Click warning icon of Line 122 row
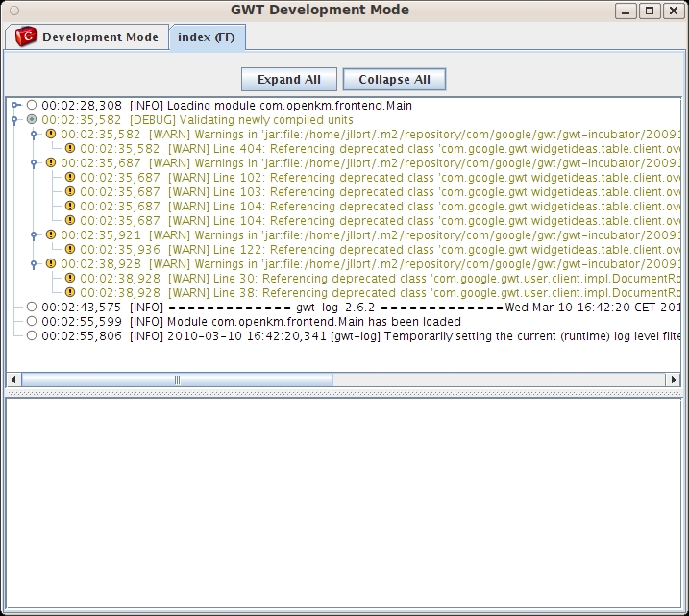689x616 pixels. [x=70, y=249]
